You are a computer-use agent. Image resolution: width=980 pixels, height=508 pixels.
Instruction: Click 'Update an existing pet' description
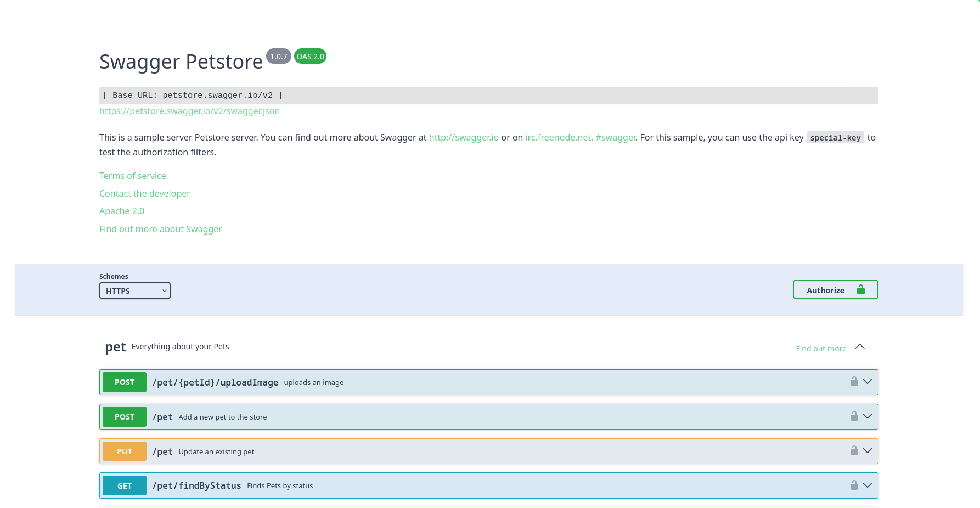216,451
